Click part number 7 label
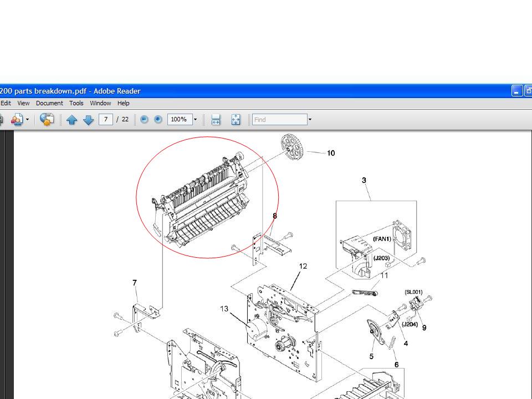 [135, 283]
